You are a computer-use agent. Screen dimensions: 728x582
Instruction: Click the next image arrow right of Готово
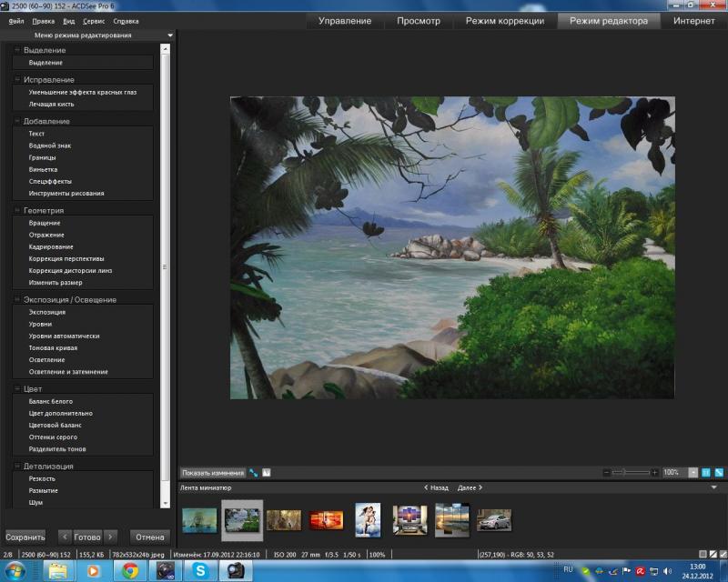110,537
